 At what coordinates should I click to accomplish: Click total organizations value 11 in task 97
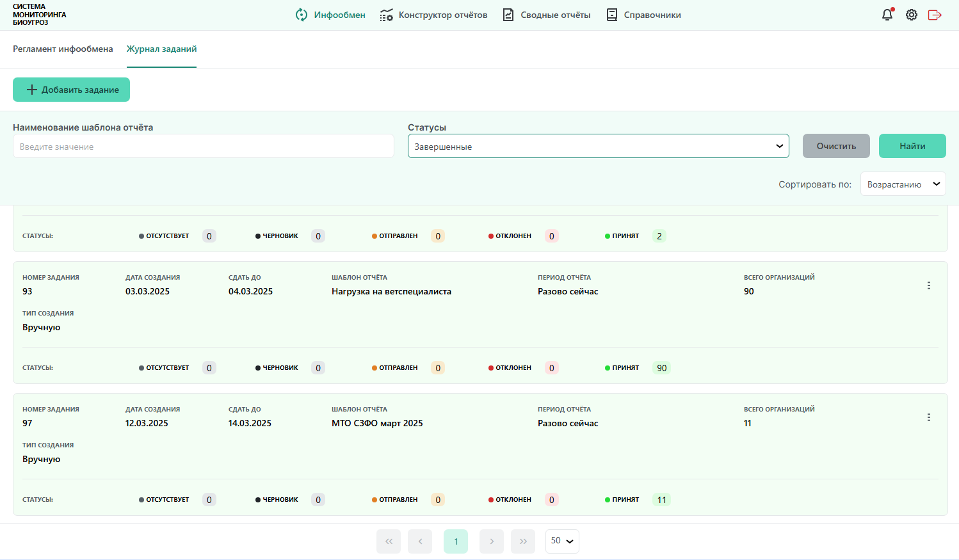click(748, 424)
